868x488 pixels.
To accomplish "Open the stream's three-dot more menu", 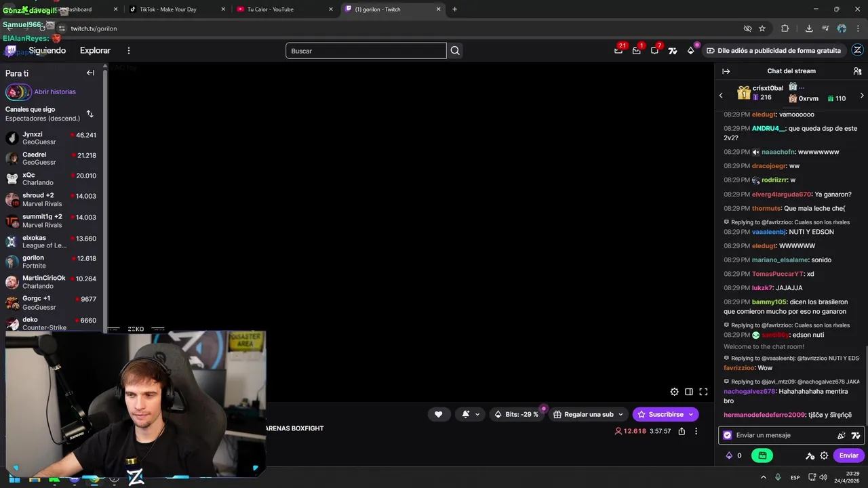I will pos(696,431).
